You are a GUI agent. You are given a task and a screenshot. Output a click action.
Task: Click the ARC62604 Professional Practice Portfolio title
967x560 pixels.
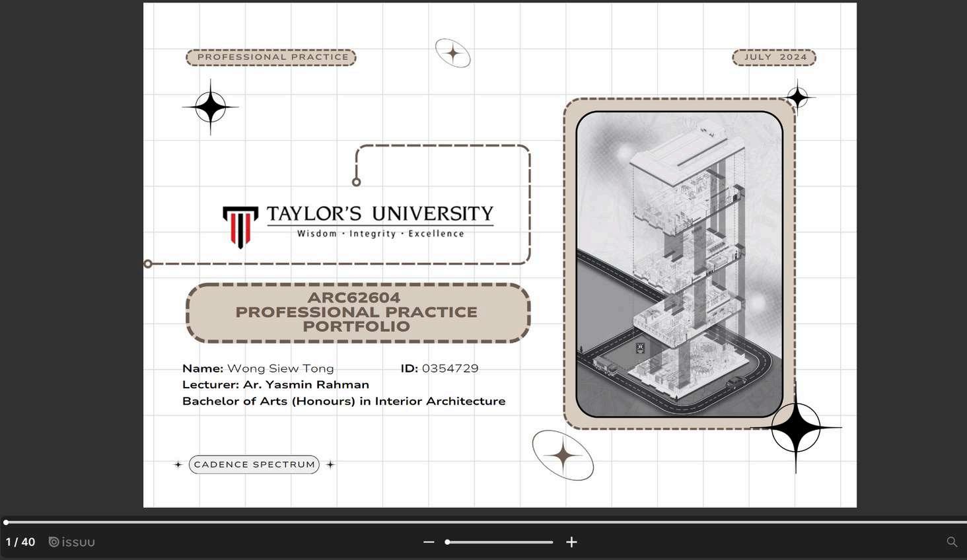tap(357, 312)
